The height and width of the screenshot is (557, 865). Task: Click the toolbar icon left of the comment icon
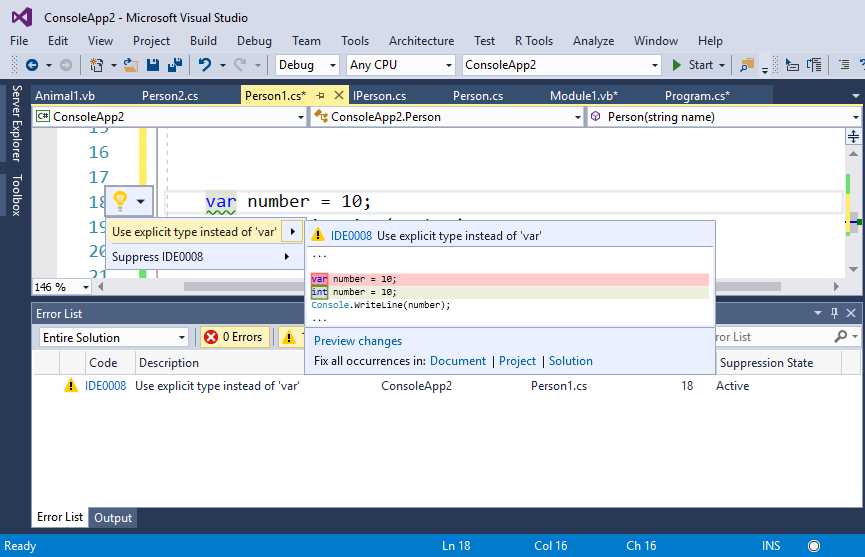coord(792,65)
